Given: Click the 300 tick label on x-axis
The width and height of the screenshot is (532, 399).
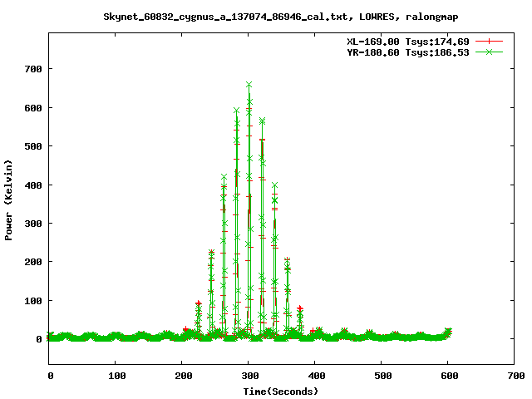Looking at the screenshot, I should 250,376.
